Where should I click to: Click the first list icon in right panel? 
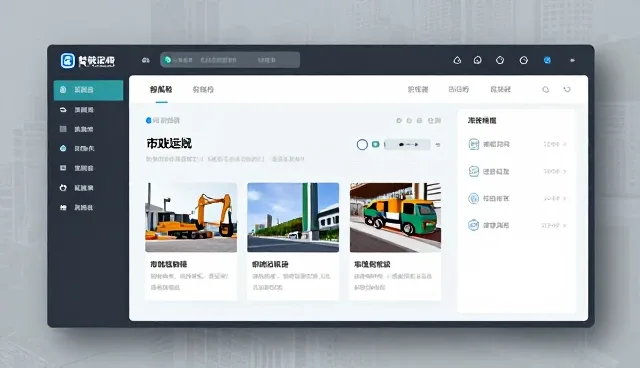coord(473,144)
